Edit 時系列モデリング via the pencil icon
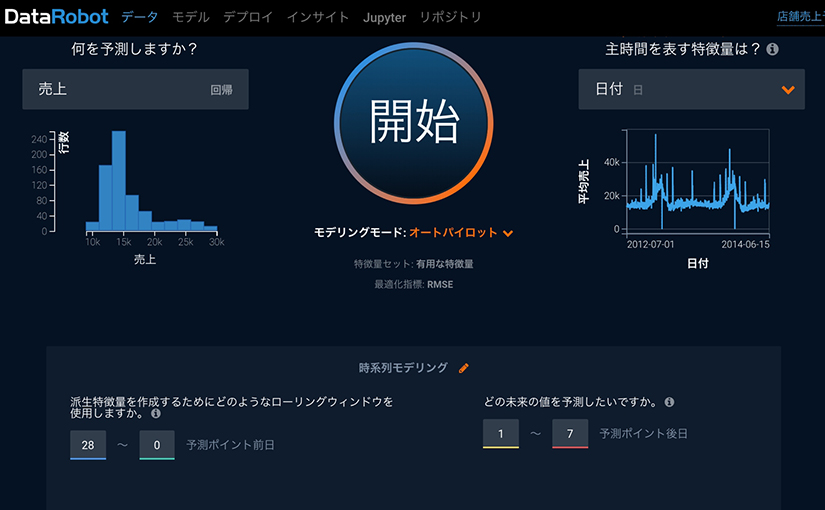 pyautogui.click(x=464, y=368)
